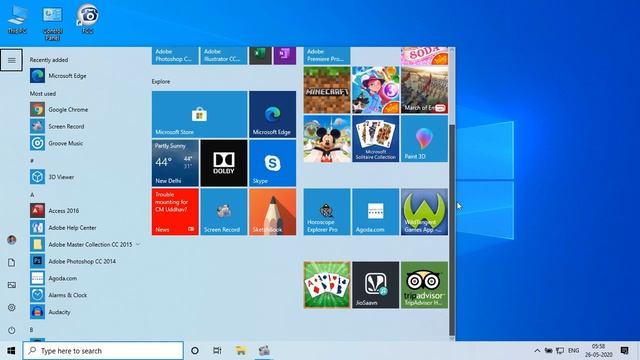The width and height of the screenshot is (640, 360).
Task: Open WildTangent Games App tile
Action: pos(424,212)
